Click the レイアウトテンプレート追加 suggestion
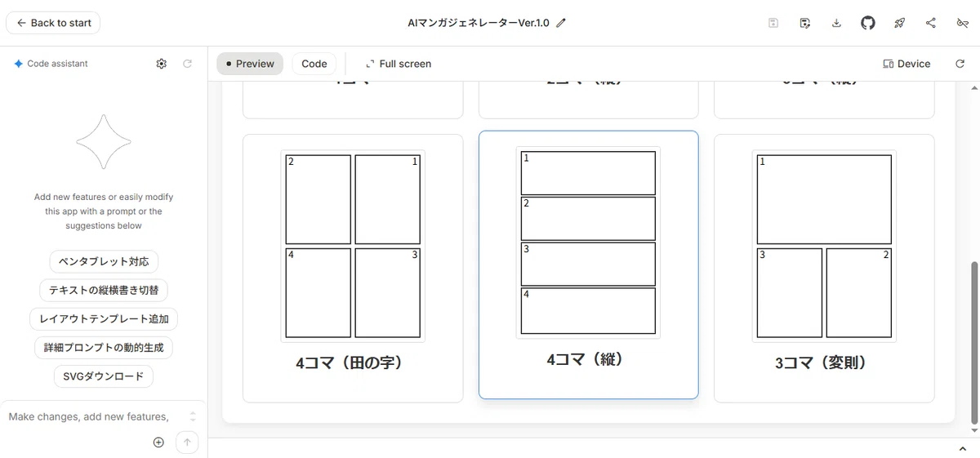Viewport: 980px width, 458px height. point(104,318)
